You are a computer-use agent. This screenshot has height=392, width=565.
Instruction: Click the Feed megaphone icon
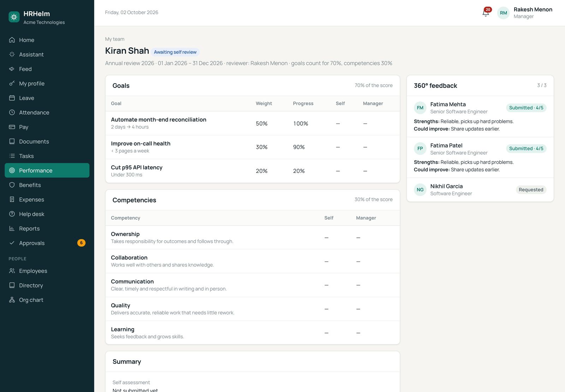tap(12, 69)
